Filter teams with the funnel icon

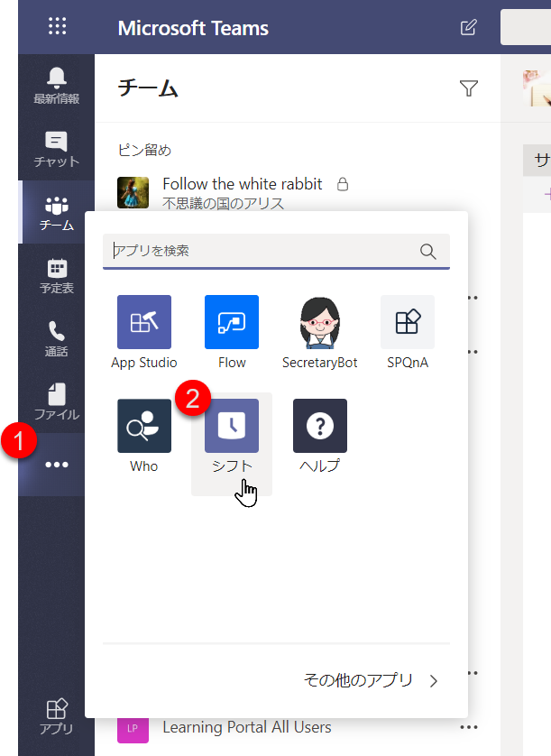pos(469,88)
